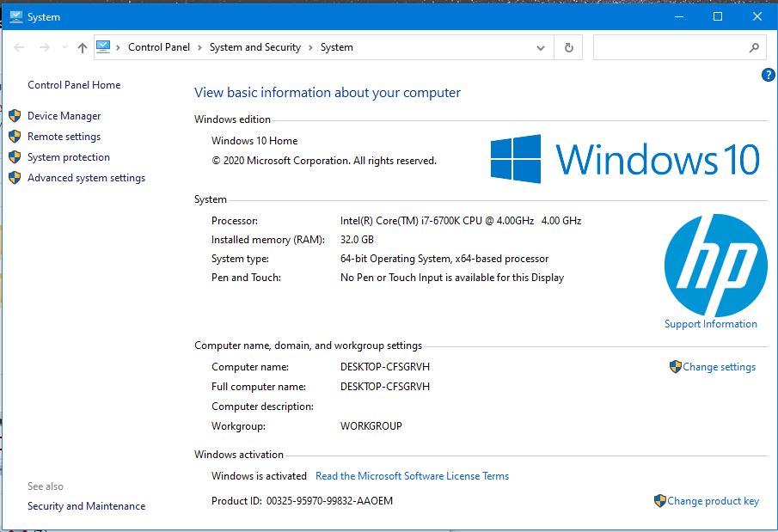The height and width of the screenshot is (532, 778).
Task: Select Control Panel in the breadcrumb
Action: click(159, 47)
